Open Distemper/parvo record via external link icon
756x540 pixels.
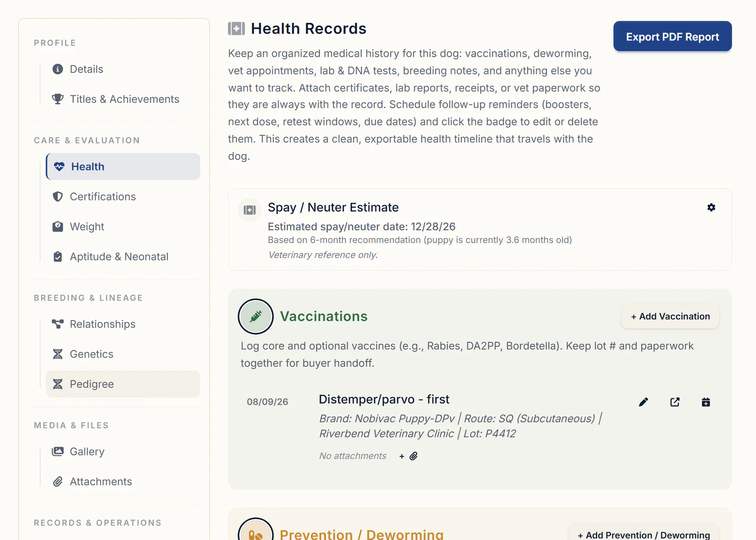click(x=675, y=402)
